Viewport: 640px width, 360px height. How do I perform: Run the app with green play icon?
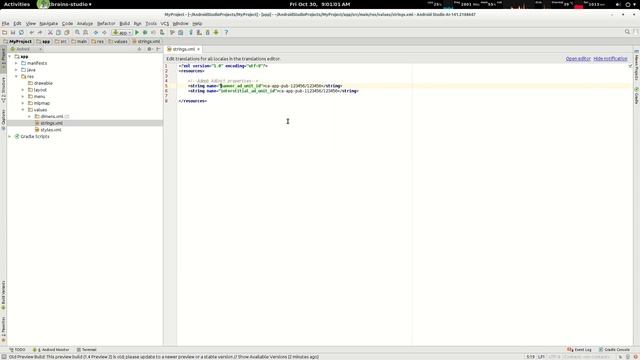[x=137, y=32]
